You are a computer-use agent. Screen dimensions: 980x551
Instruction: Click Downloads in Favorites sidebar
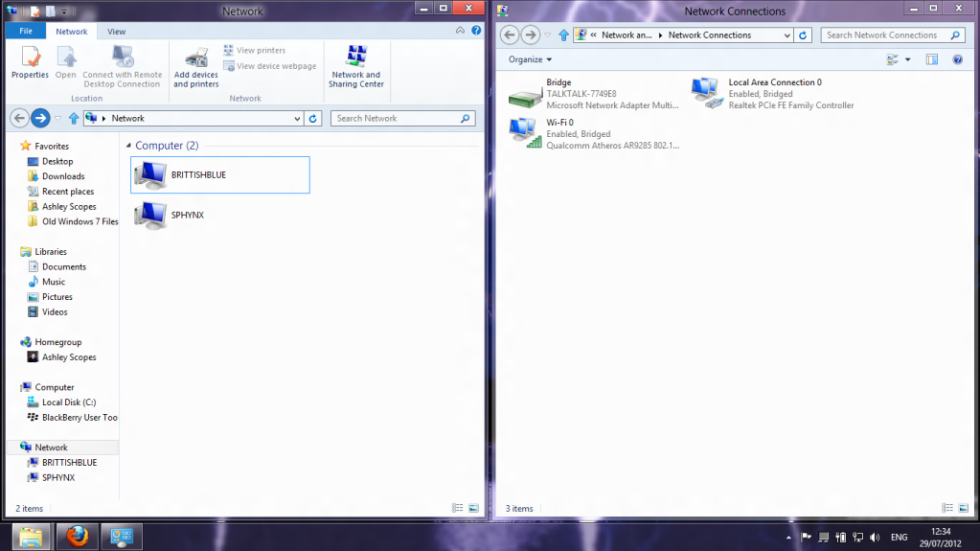[63, 176]
